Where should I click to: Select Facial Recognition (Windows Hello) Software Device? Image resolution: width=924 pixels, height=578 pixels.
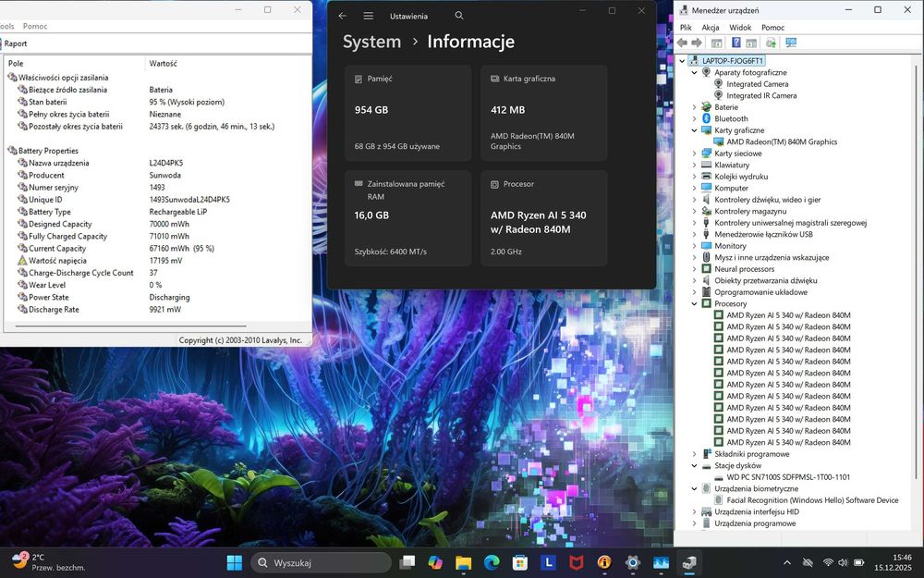812,500
